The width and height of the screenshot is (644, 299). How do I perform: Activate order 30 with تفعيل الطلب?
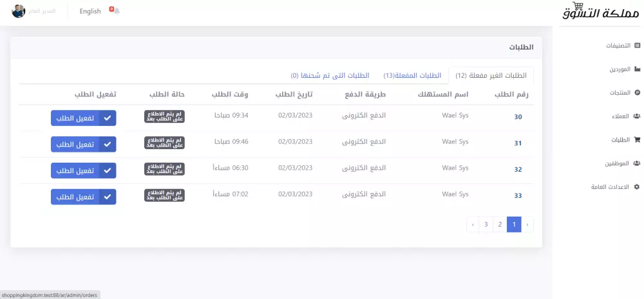[83, 118]
